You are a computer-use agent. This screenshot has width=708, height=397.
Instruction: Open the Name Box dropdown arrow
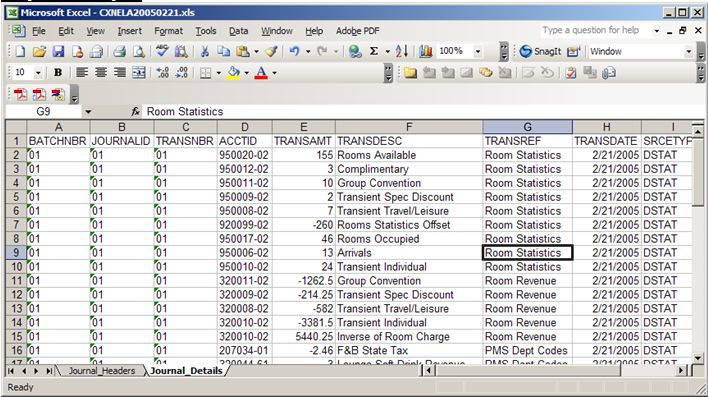pos(88,112)
